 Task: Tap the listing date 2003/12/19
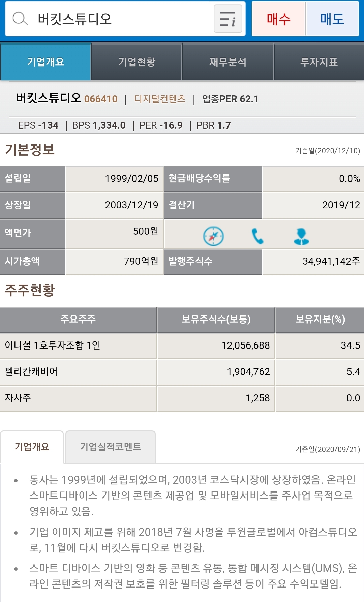[x=115, y=205]
